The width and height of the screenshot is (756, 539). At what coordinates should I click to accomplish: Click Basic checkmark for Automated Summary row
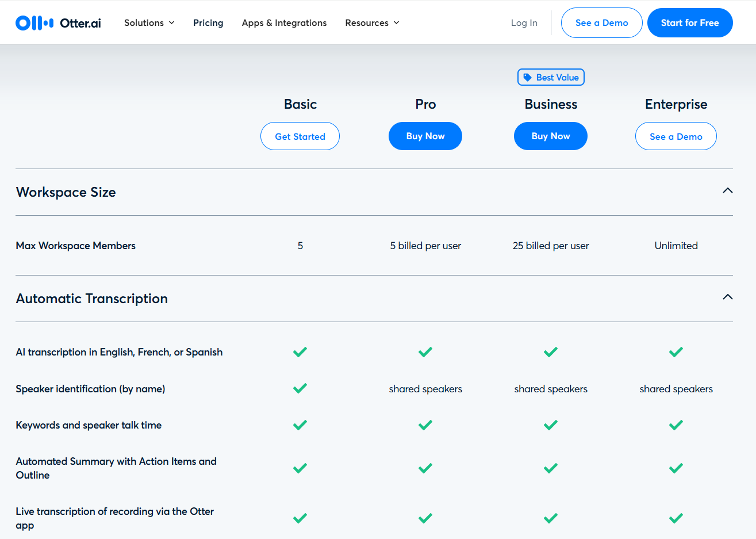300,468
